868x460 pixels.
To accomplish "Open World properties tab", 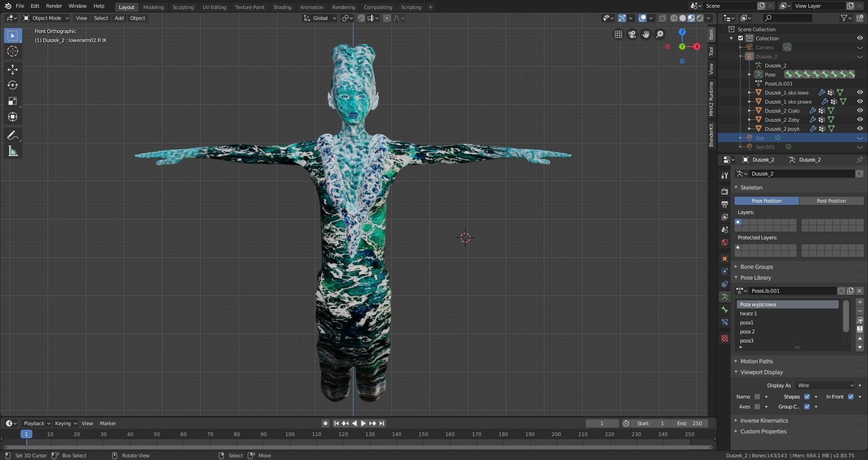I will click(725, 242).
